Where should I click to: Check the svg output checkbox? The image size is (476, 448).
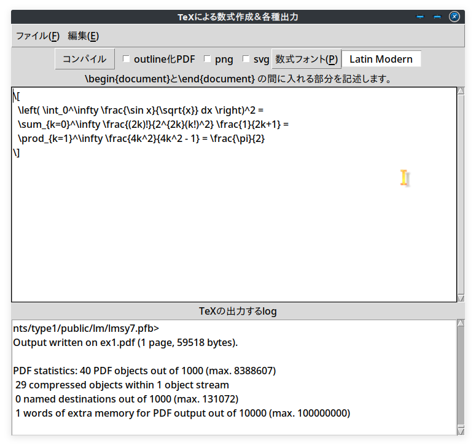point(246,59)
